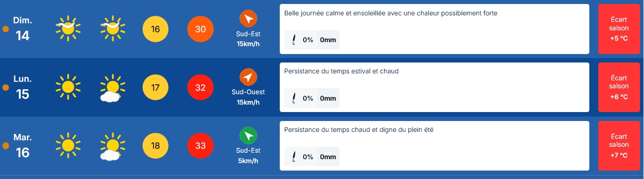Select the Mar. 16 day row label
644x179 pixels.
click(x=23, y=146)
